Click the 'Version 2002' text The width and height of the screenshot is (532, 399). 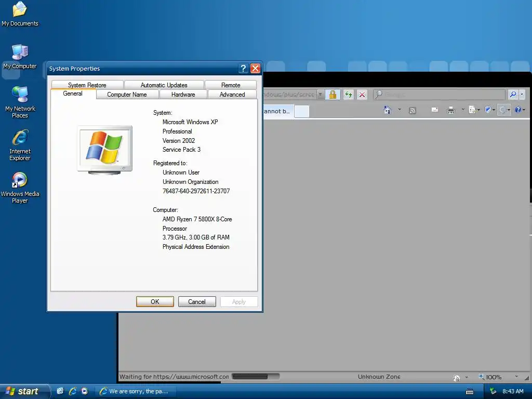pos(179,140)
